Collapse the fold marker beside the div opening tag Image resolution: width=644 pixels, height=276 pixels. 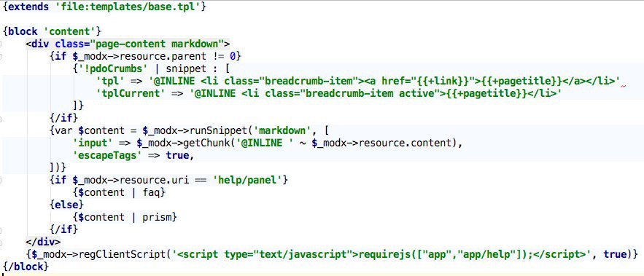(1, 44)
